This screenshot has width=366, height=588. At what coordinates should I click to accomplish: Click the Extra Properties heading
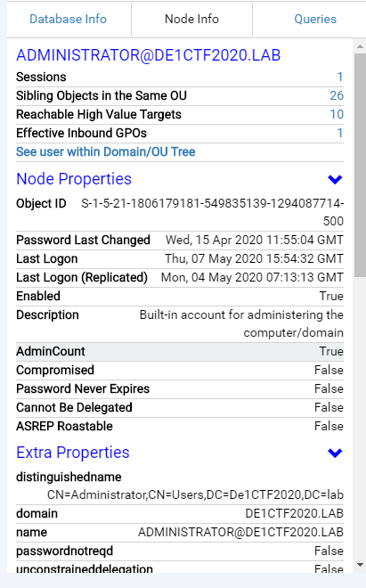tap(73, 453)
